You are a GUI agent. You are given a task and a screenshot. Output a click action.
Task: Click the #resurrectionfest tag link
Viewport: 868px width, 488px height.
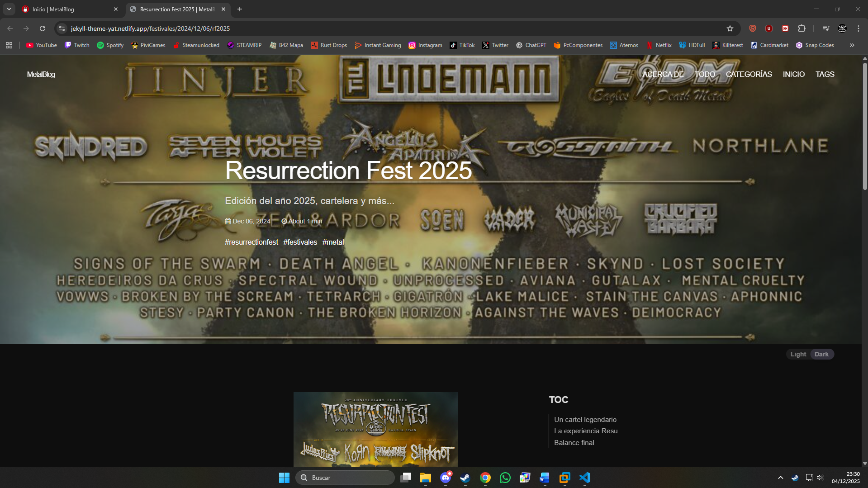[251, 242]
